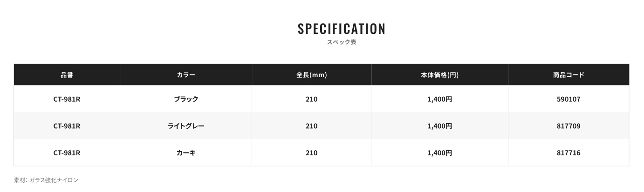Screen dimensions: 644x192
Task: Click the 素材: ガラス強化ナイロン note
Action: pos(46,180)
